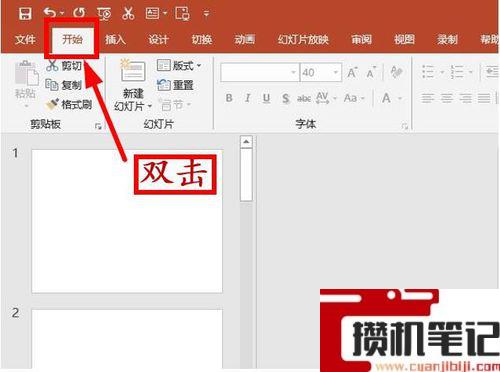Expand the 新建幻灯片 dropdown arrow
This screenshot has width=500, height=372.
150,106
